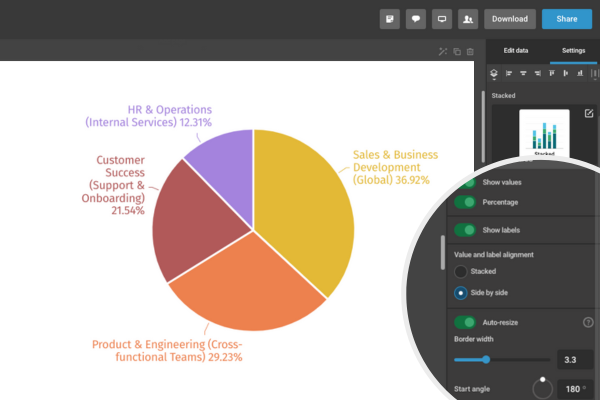
Task: Click the blue Share button
Action: pyautogui.click(x=567, y=19)
